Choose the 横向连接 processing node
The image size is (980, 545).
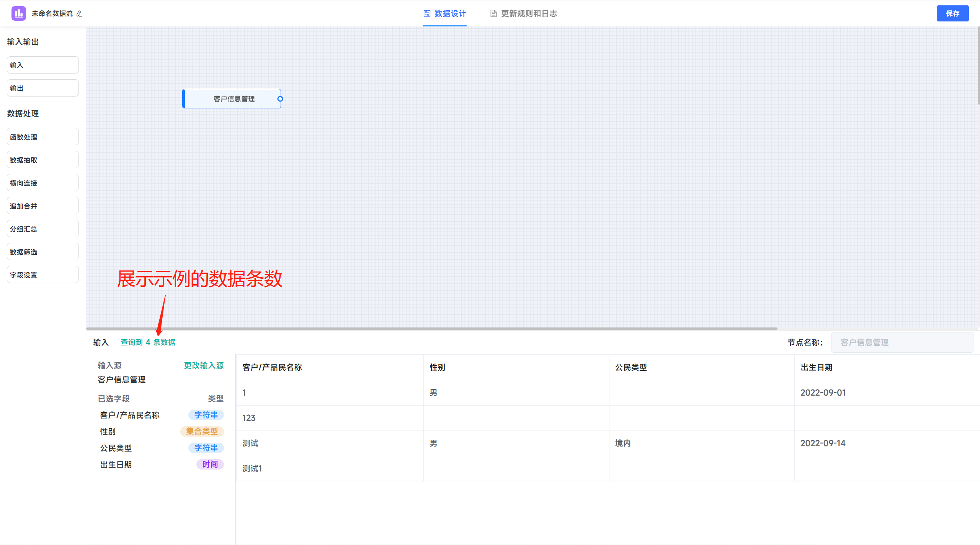[43, 183]
